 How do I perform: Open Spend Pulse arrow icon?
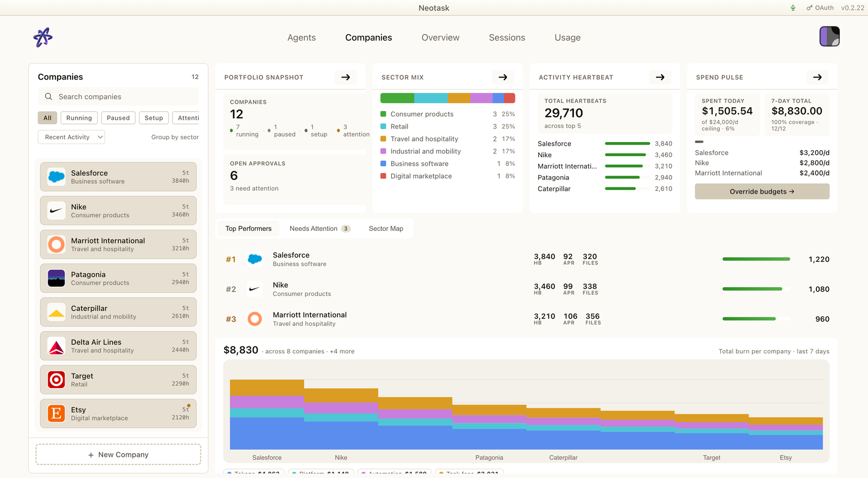pos(818,77)
